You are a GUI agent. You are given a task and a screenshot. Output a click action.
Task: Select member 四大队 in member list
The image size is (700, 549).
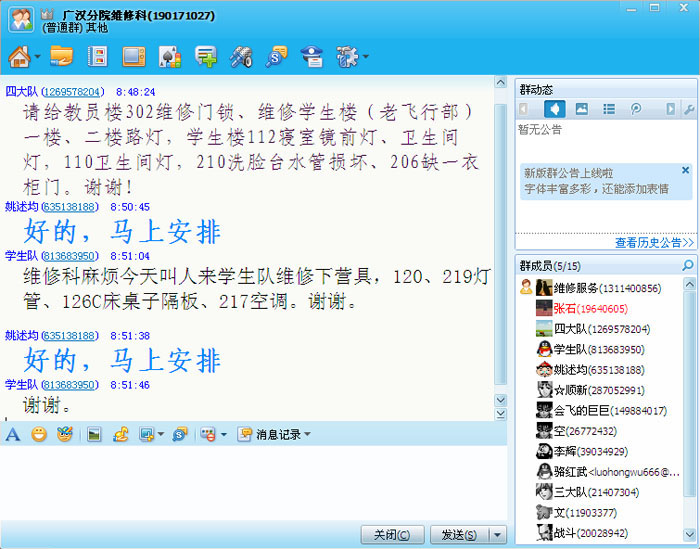pos(600,329)
